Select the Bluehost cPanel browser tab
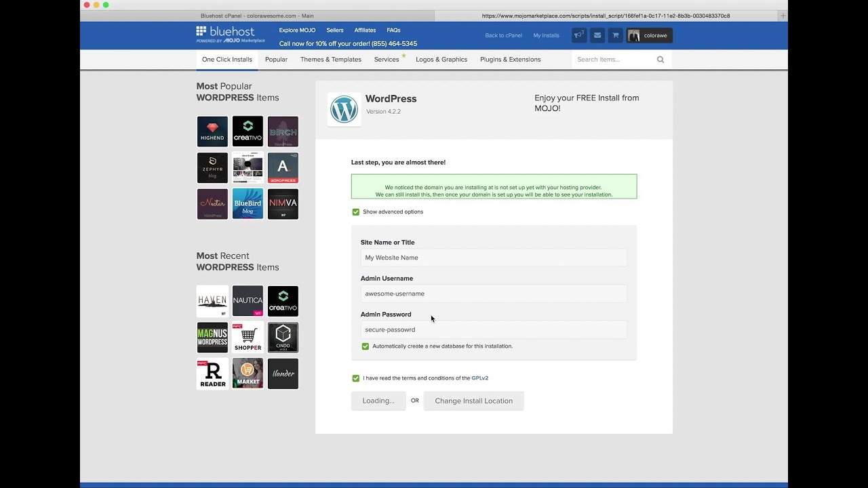This screenshot has width=868, height=488. click(257, 16)
